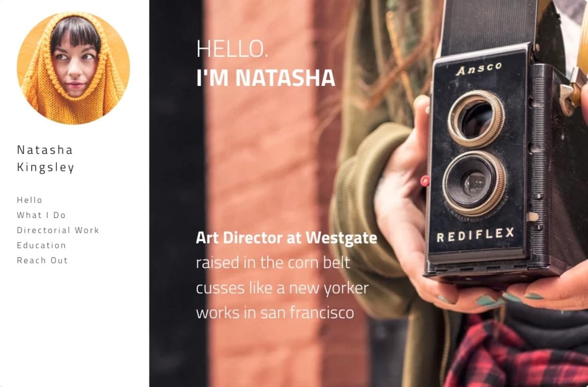Screen dimensions: 588x387
Task: Select the Reach Out link
Action: (x=42, y=260)
